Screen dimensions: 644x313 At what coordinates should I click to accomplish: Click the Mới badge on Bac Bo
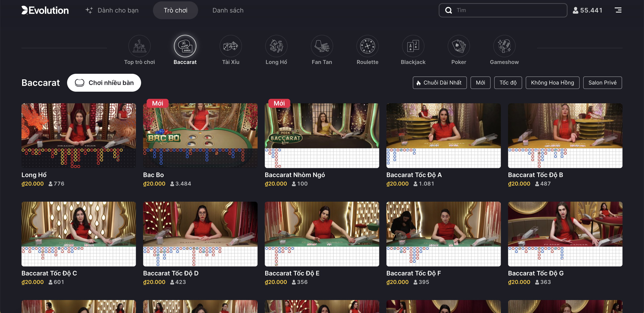click(x=157, y=103)
